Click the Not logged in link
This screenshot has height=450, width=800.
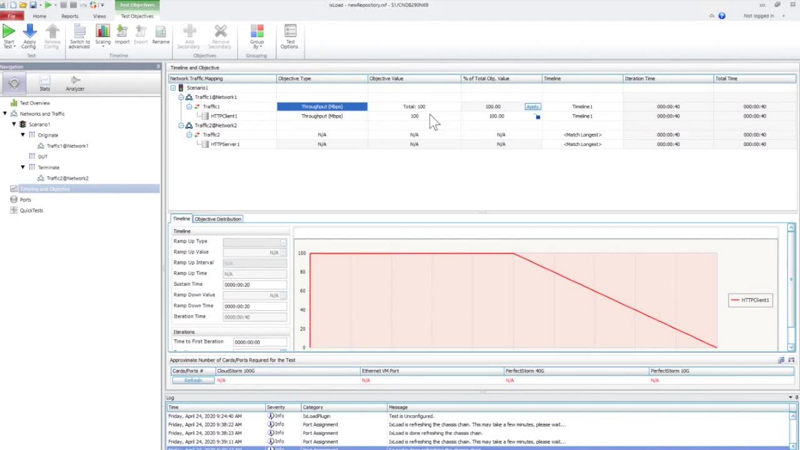pyautogui.click(x=758, y=16)
